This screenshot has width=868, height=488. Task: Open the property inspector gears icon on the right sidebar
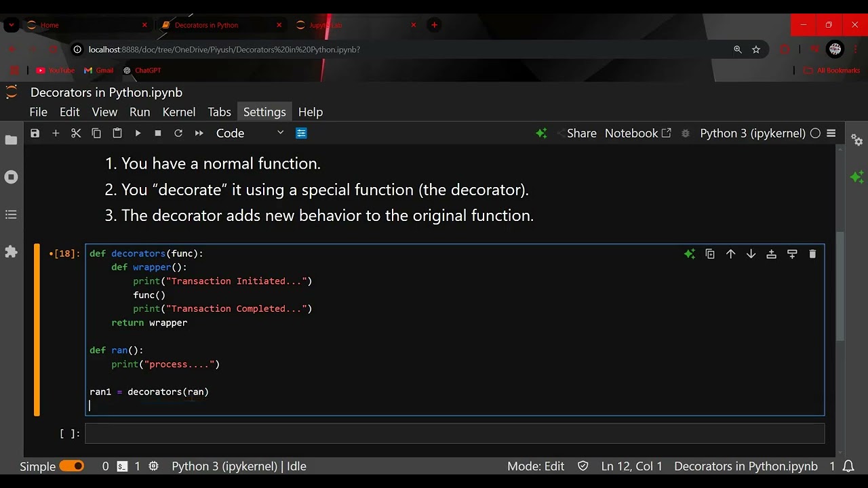click(x=857, y=140)
